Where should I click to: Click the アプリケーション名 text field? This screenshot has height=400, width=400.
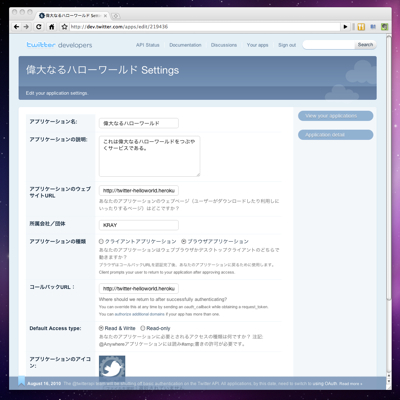tap(139, 123)
